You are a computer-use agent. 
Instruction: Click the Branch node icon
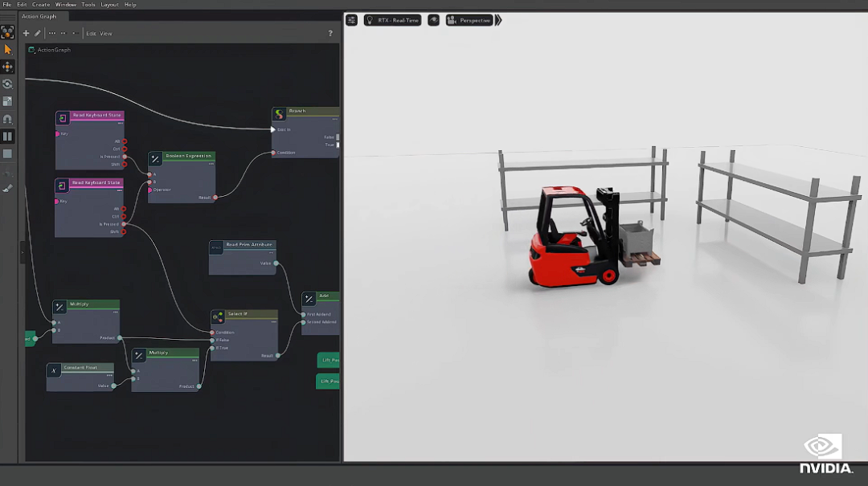(280, 114)
